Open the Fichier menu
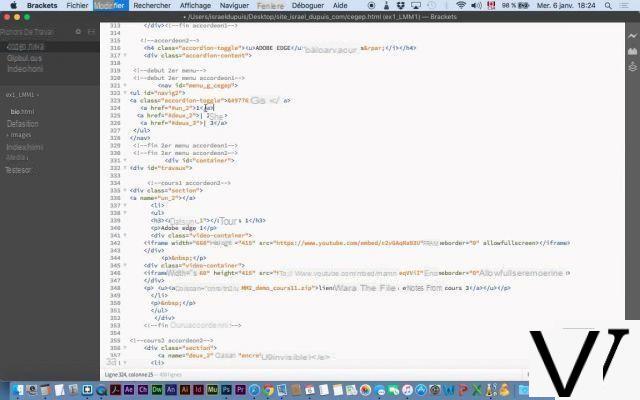 [x=77, y=6]
